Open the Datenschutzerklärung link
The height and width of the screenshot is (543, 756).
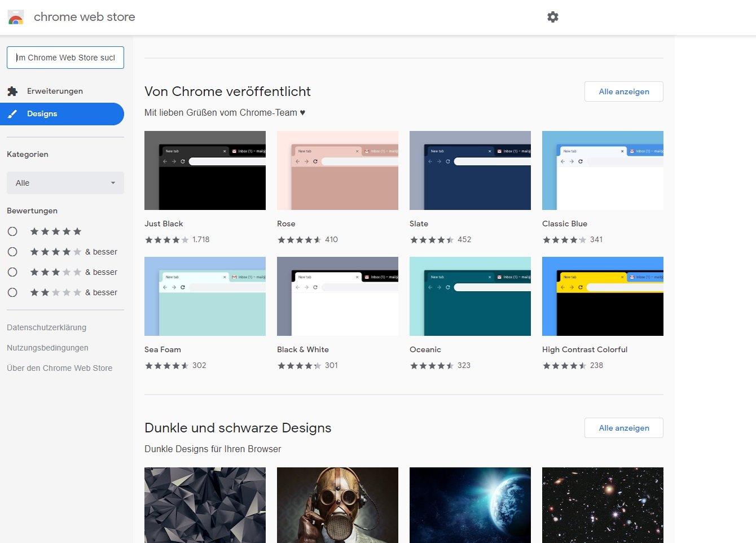tap(46, 327)
